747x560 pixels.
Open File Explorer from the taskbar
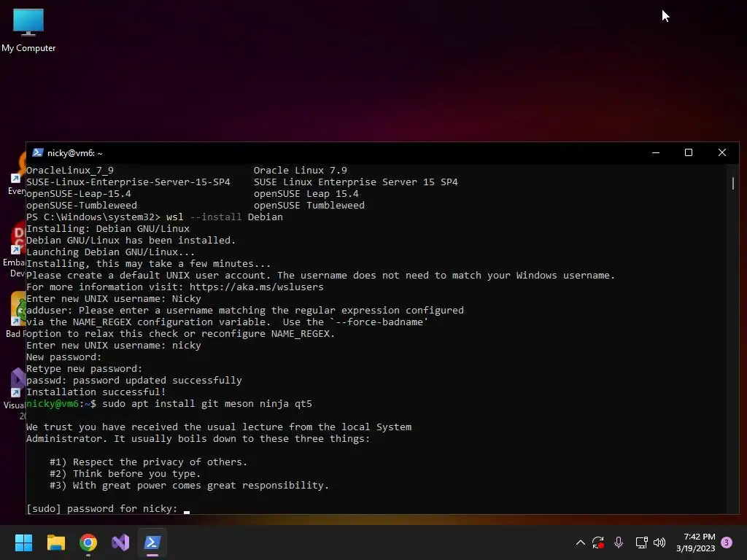coord(55,542)
